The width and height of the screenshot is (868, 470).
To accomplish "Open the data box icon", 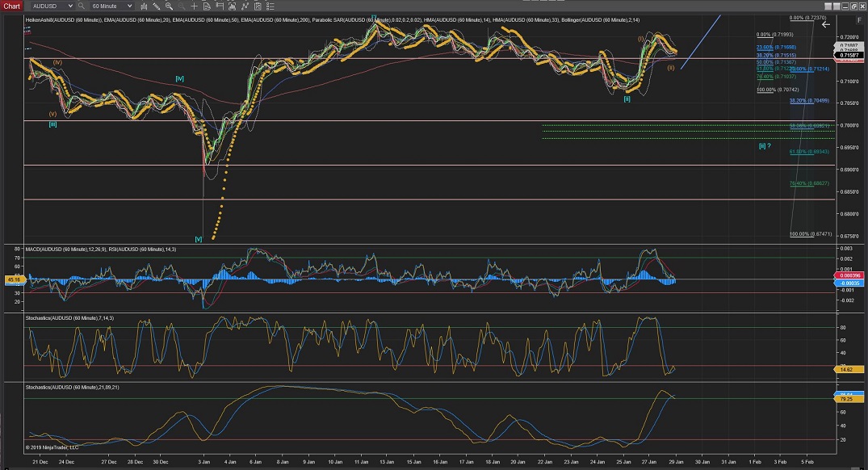I will 207,6.
